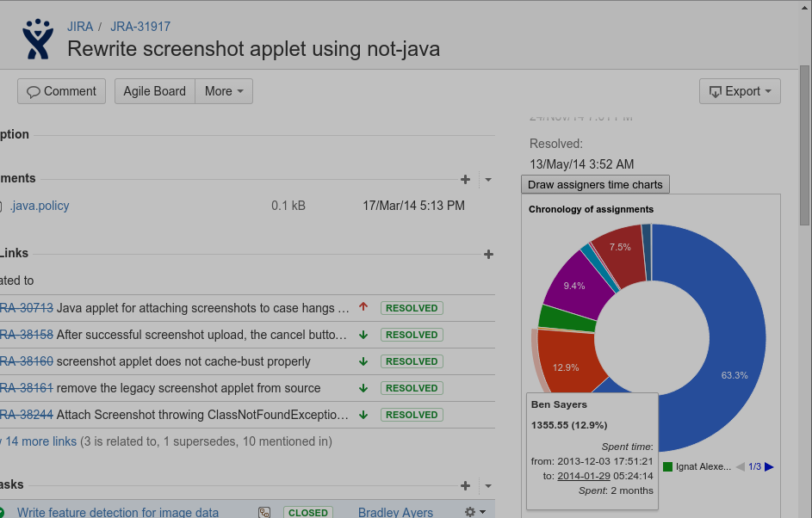Click the resolved date 13/May/14 3:52 AM
This screenshot has height=518, width=812.
[x=581, y=164]
